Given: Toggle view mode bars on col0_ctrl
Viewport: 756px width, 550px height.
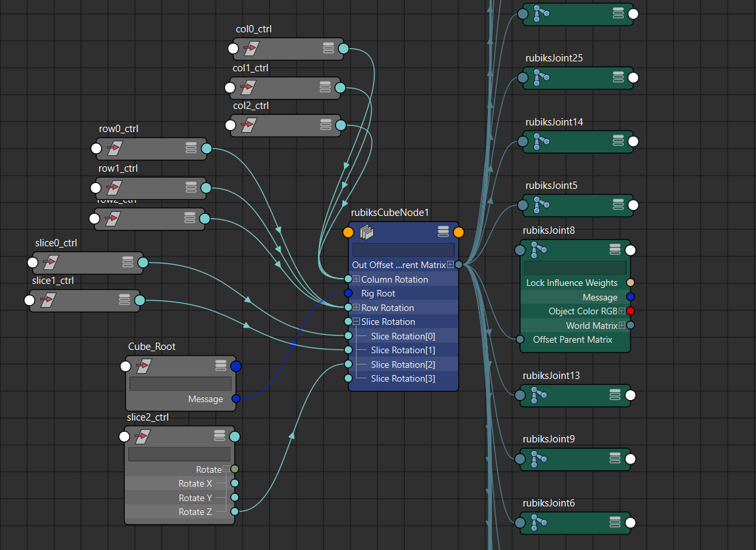Looking at the screenshot, I should click(x=328, y=48).
